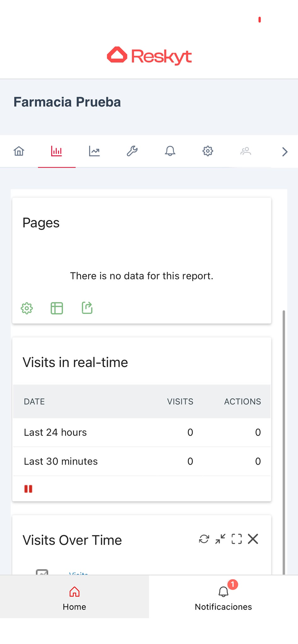Click the 'Pages' widget title
Image resolution: width=298 pixels, height=644 pixels.
pos(41,223)
